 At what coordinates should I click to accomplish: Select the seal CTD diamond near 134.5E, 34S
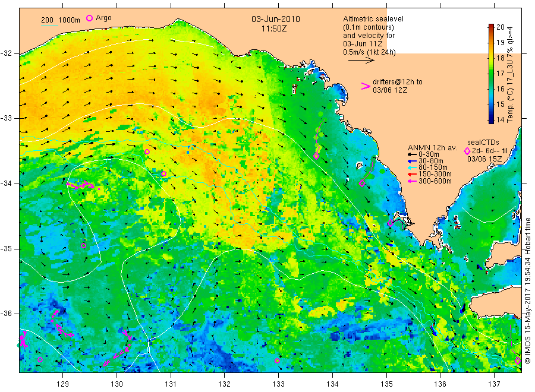coord(362,184)
